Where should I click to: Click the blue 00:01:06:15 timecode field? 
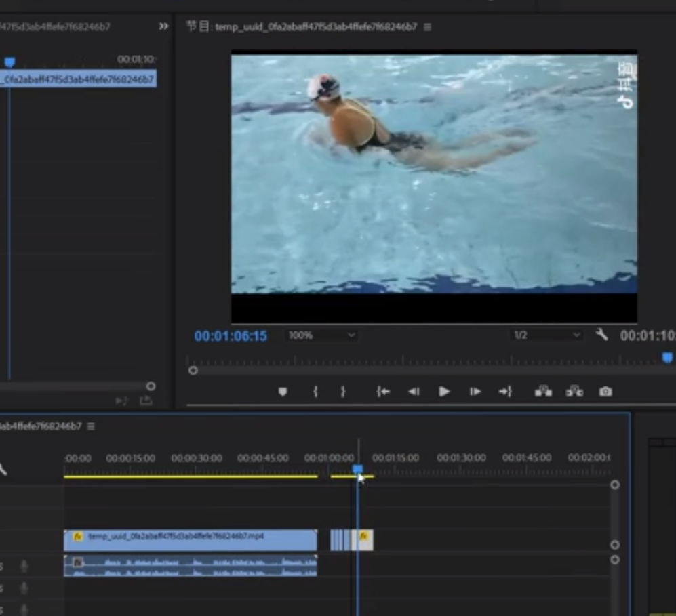231,336
